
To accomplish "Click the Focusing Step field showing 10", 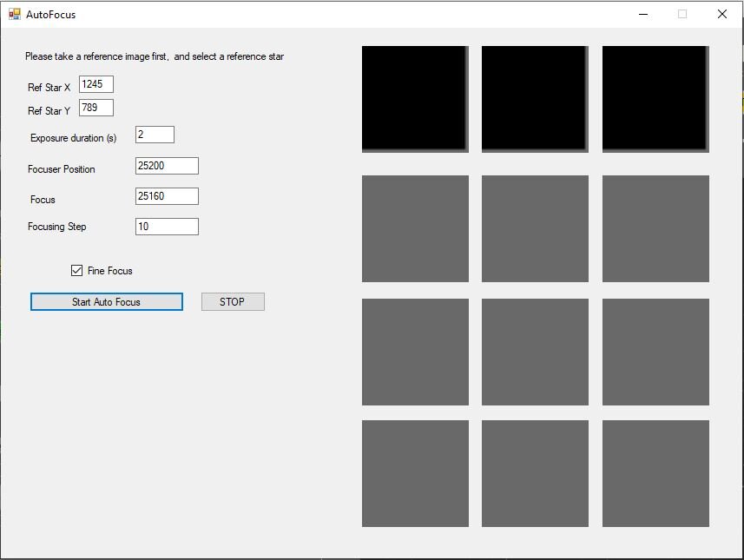I will 167,227.
